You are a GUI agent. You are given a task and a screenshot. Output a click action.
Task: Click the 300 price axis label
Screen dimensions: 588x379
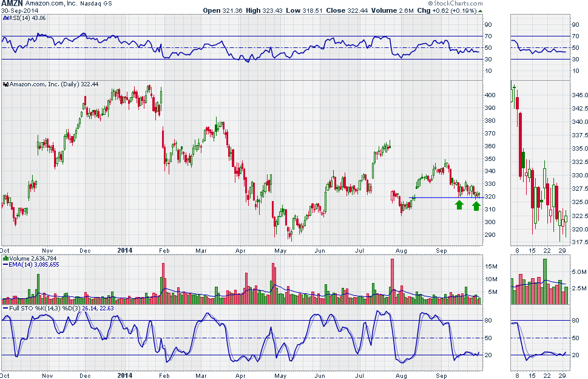pyautogui.click(x=490, y=222)
